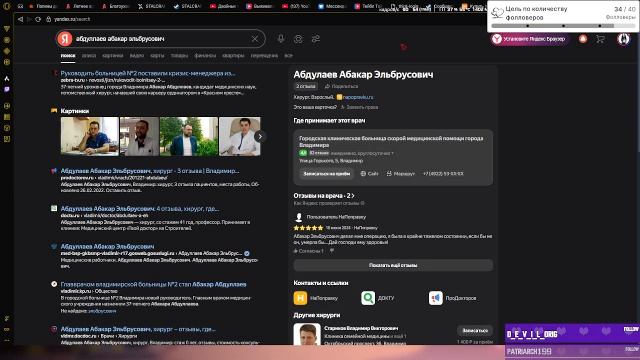Click in the search input field
This screenshot has height=360, width=640.
(x=161, y=39)
